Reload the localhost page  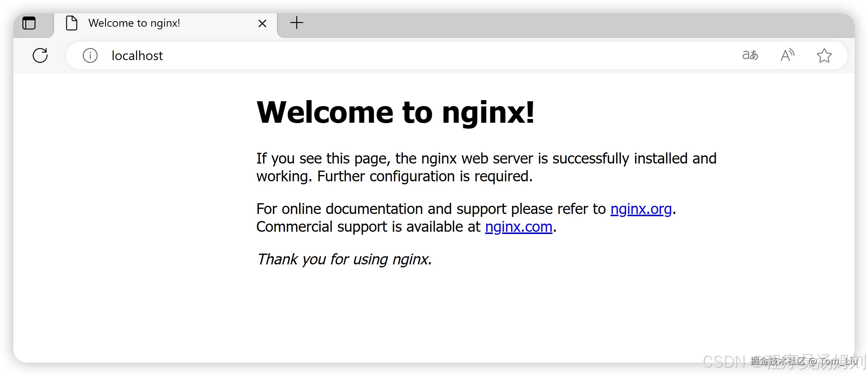[x=40, y=56]
